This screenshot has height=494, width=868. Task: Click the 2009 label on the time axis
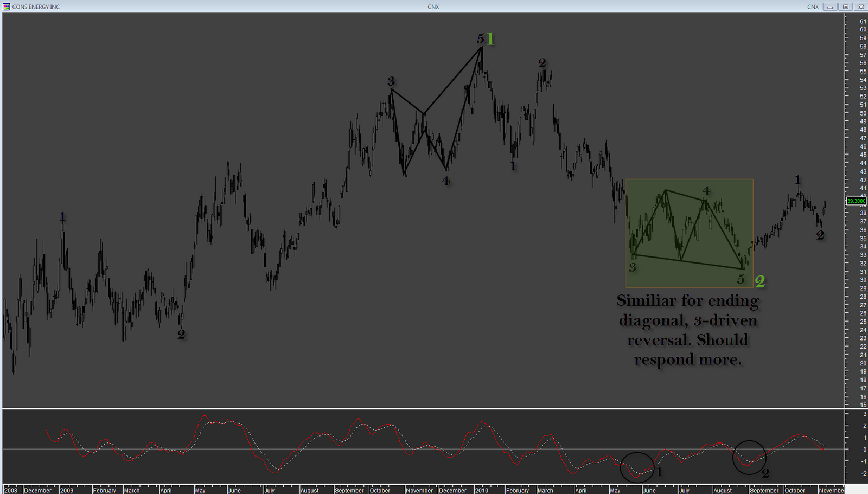(x=67, y=490)
